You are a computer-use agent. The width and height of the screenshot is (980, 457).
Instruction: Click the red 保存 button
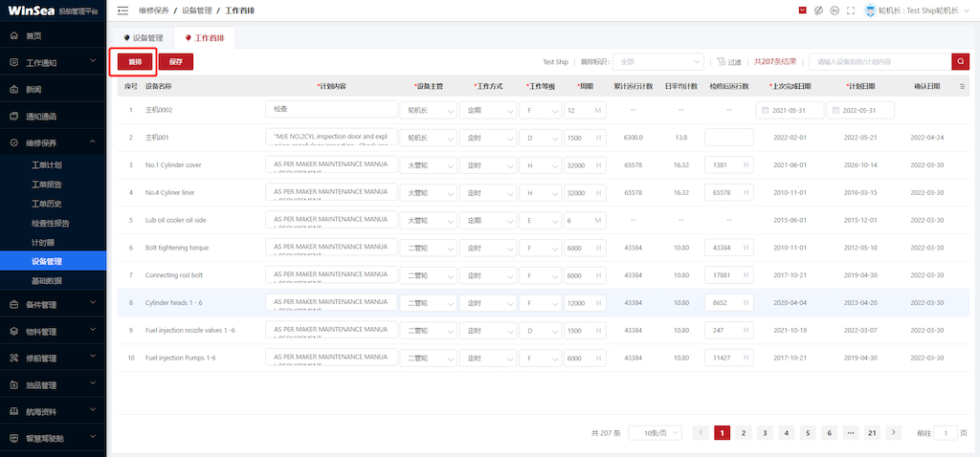[176, 62]
